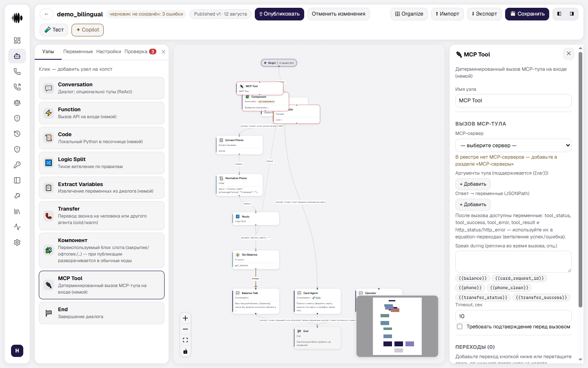Open the panel layout icon in sidebar
The image size is (588, 368).
[17, 180]
